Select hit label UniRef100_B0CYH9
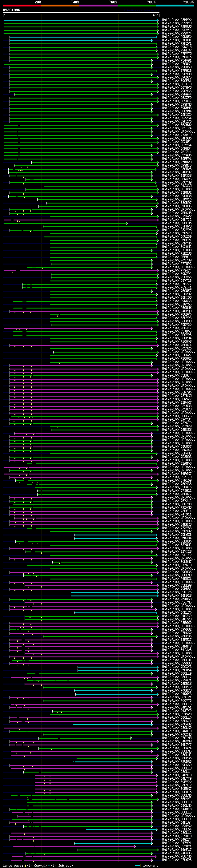 (176, 183)
